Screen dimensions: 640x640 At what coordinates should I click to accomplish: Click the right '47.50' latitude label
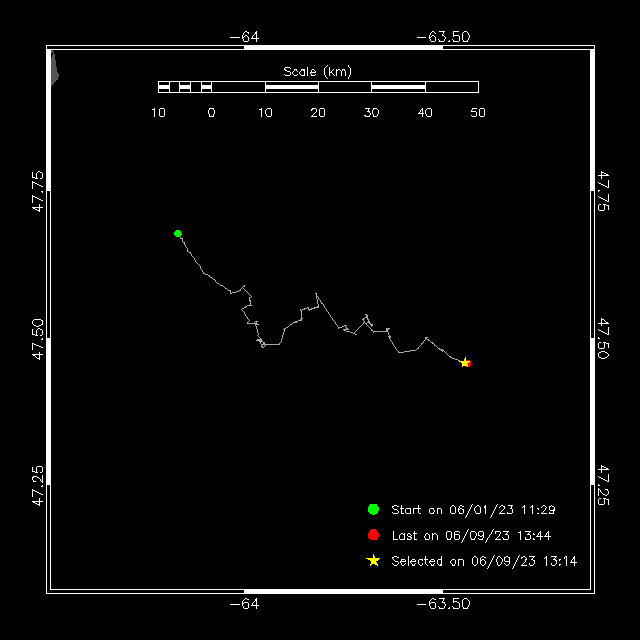[603, 339]
